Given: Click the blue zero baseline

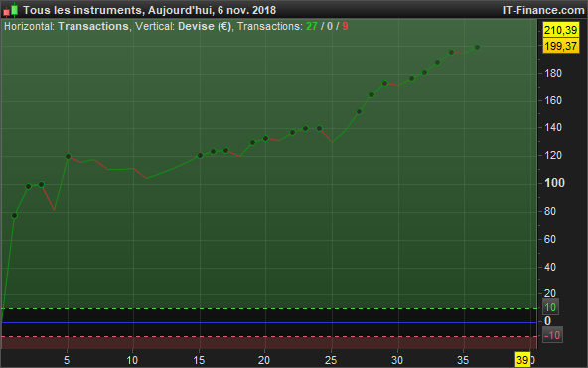Looking at the screenshot, I should coord(268,322).
